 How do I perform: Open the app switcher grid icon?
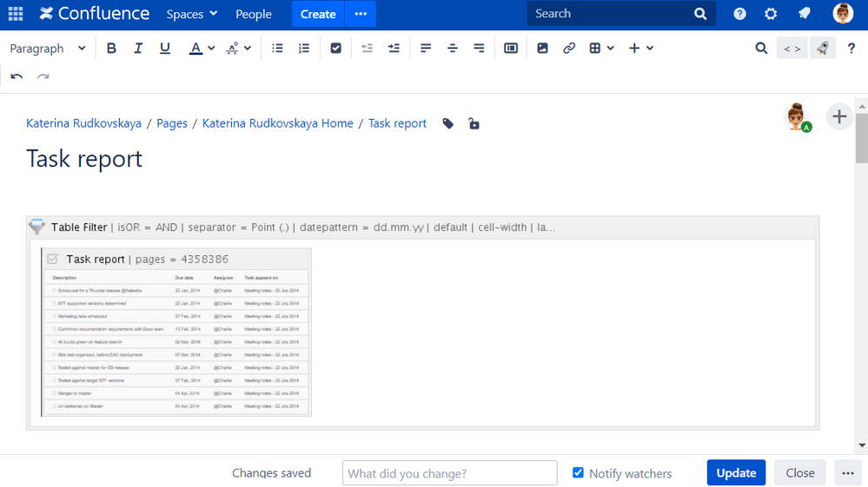coord(16,14)
